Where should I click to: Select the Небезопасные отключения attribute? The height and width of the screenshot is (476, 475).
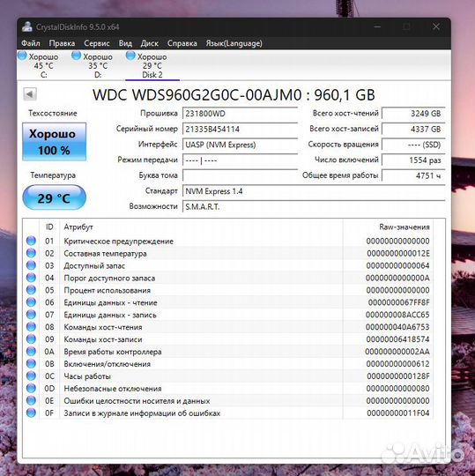tap(113, 389)
